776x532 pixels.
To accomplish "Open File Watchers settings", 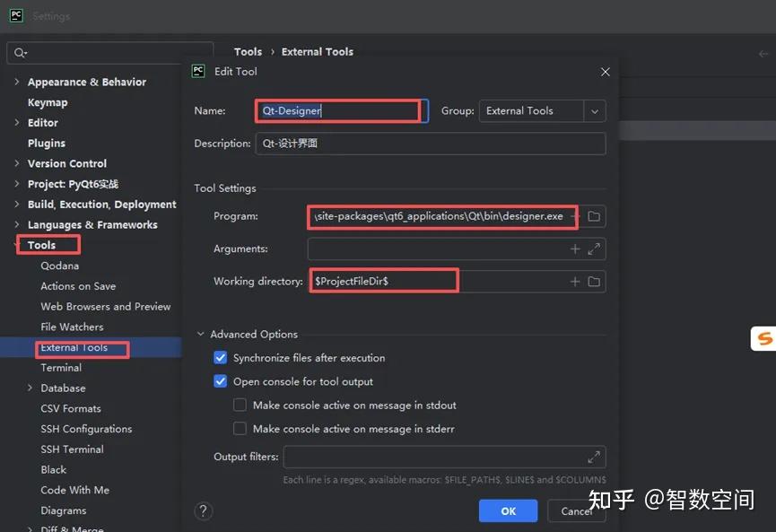I will pos(73,327).
